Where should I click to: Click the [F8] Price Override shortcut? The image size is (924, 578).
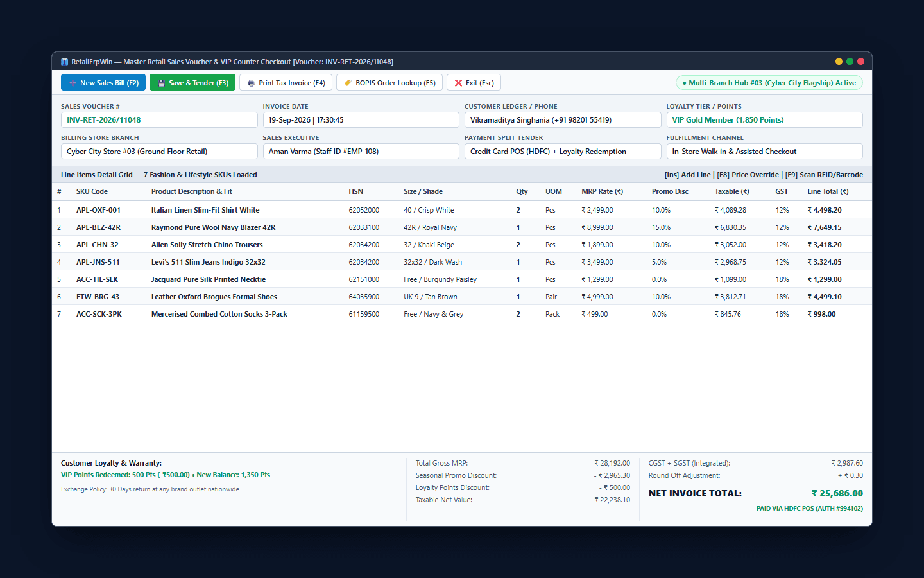click(748, 175)
